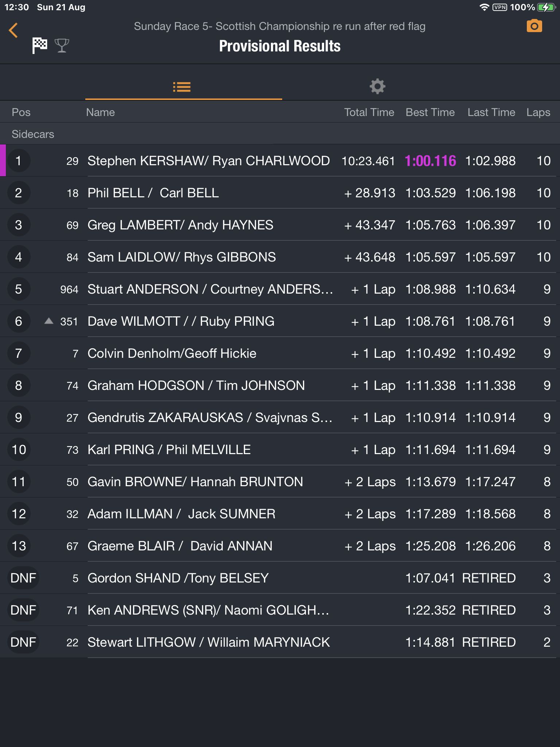Tap the Laps column header
Screen dimensions: 560x747
pos(538,112)
